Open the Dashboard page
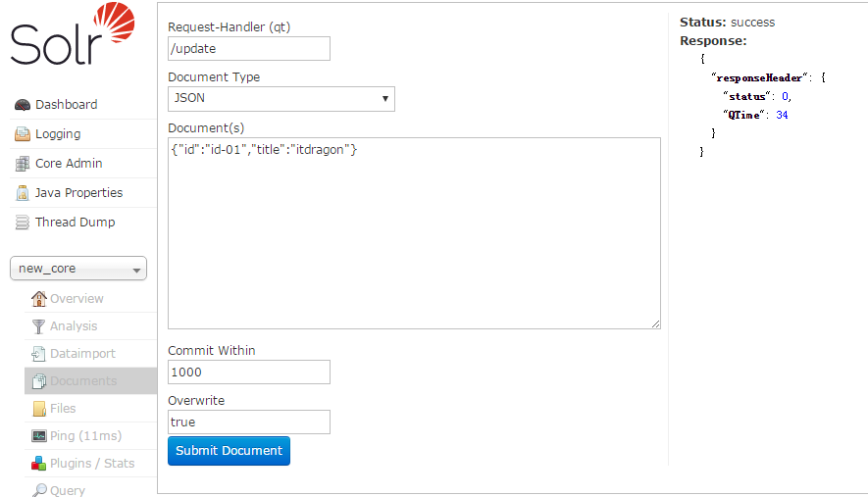 click(67, 105)
